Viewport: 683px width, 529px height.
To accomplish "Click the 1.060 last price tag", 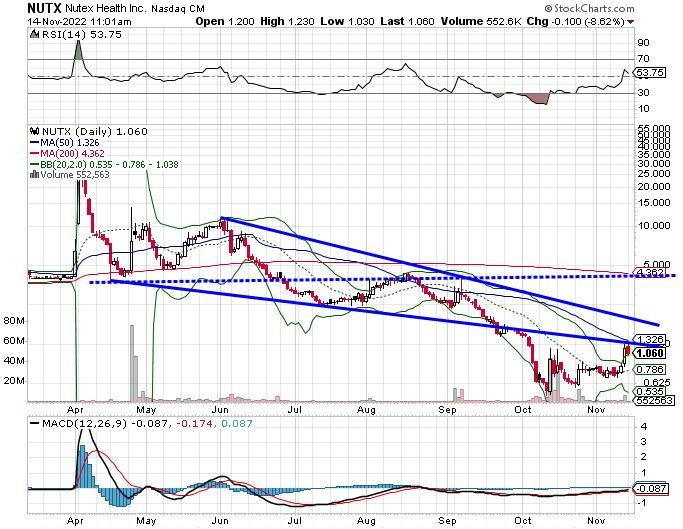I will point(650,353).
